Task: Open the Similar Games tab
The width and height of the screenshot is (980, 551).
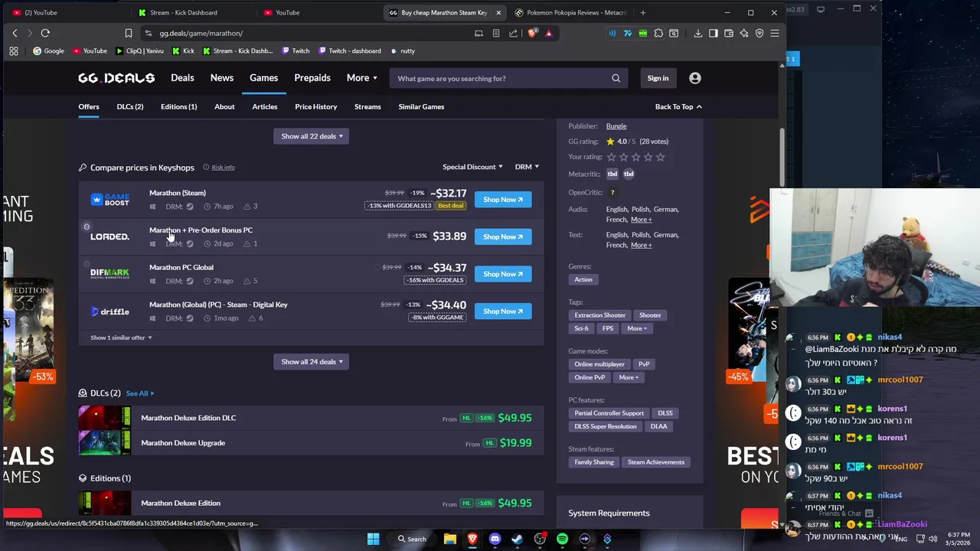Action: (421, 106)
